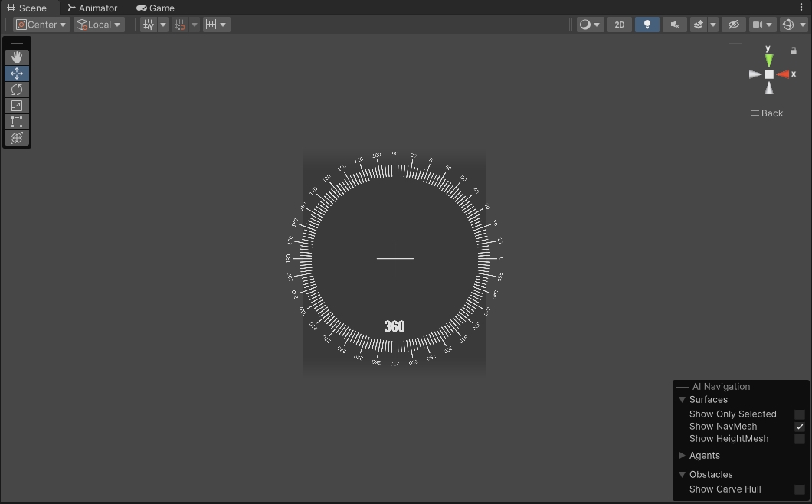Expand the Agents section
This screenshot has width=812, height=504.
(x=682, y=455)
